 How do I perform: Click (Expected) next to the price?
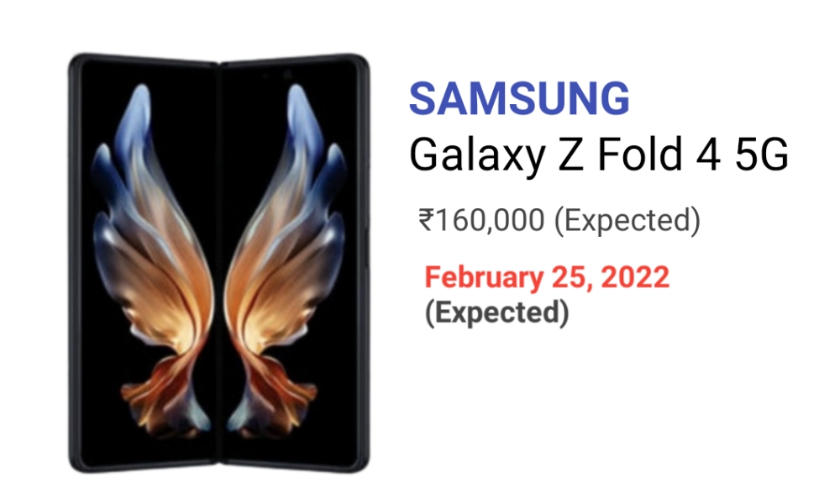[x=627, y=221]
